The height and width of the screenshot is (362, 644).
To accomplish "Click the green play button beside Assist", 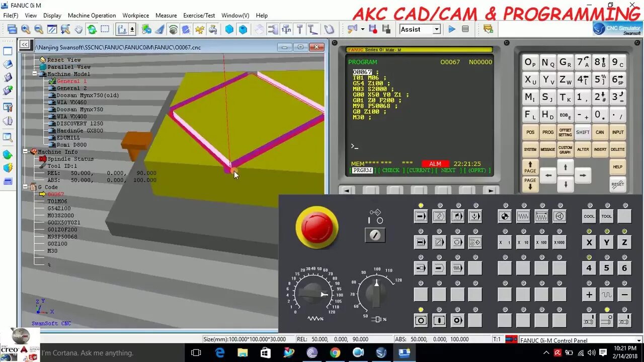I will pos(452,29).
